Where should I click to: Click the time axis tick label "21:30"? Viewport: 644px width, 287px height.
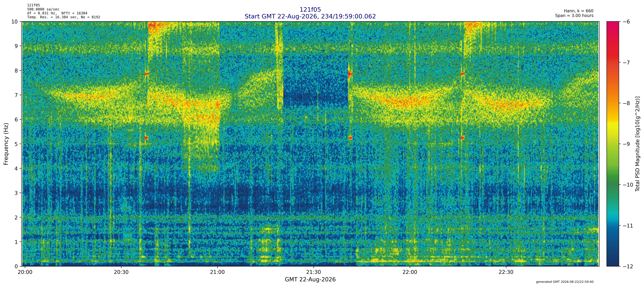pos(314,272)
